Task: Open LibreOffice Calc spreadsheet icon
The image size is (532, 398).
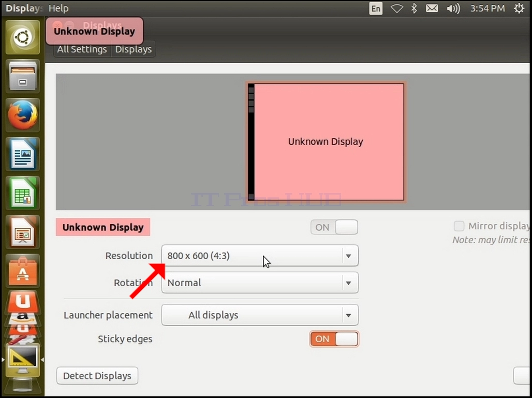Action: point(23,193)
